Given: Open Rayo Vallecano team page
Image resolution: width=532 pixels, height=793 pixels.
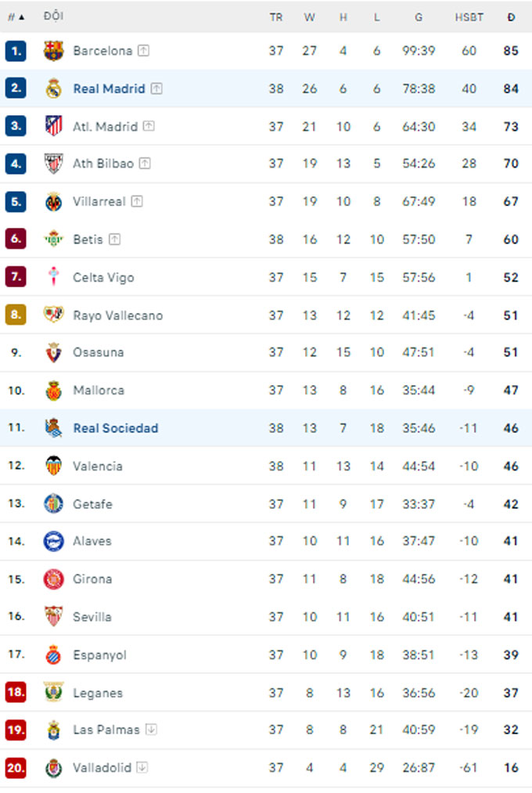Looking at the screenshot, I should (x=117, y=315).
